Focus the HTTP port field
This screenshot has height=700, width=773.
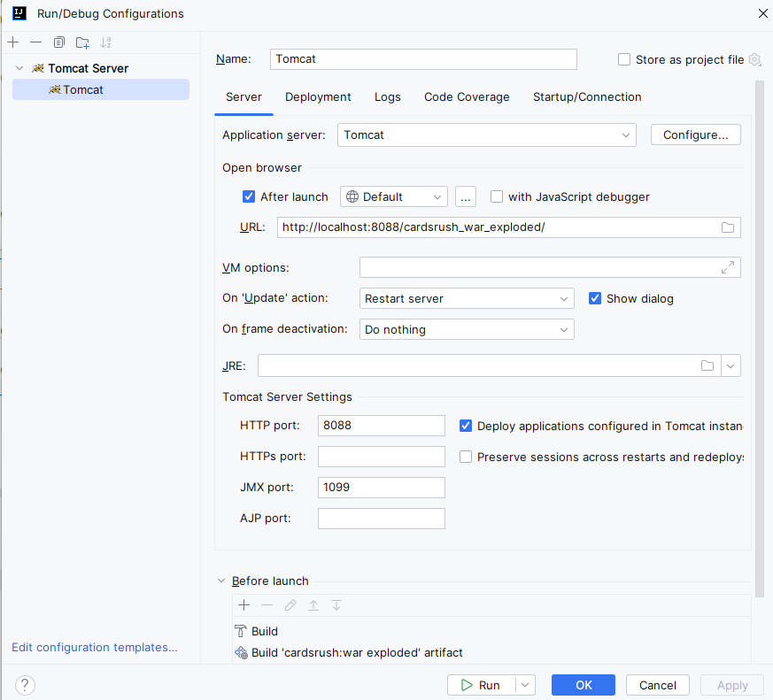point(382,426)
